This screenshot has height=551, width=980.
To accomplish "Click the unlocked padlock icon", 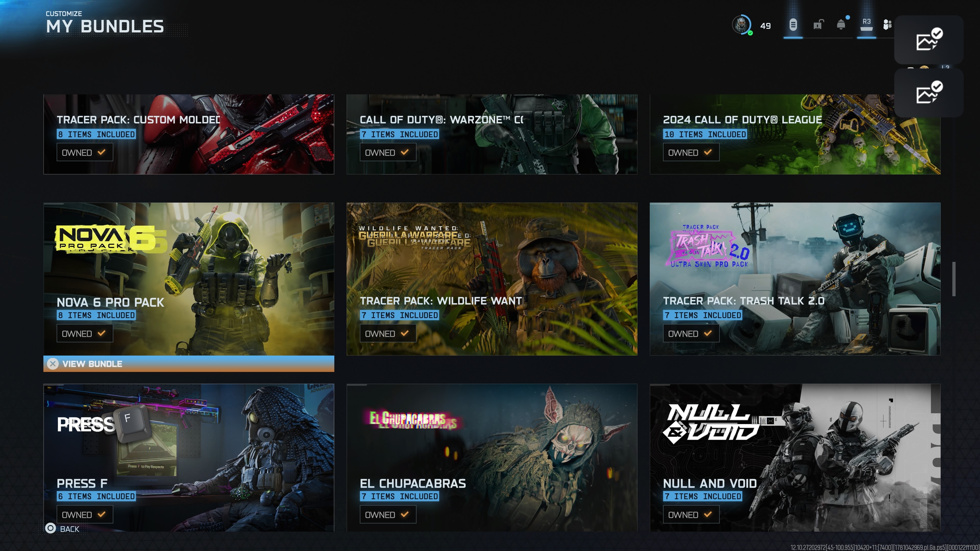I will pyautogui.click(x=818, y=25).
